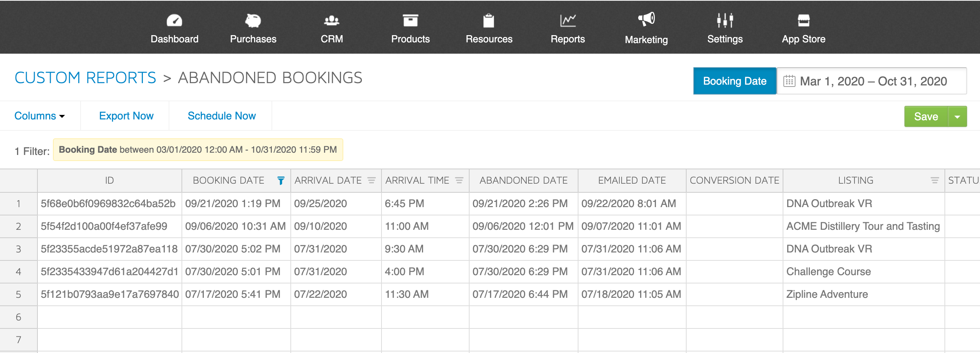
Task: Go to the CRM menu label
Action: point(331,39)
